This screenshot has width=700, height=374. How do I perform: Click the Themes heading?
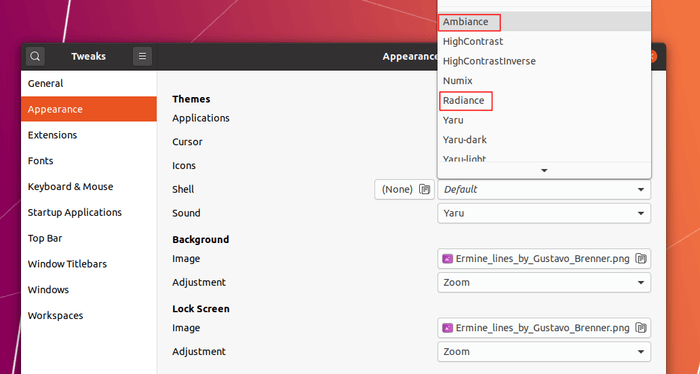191,99
